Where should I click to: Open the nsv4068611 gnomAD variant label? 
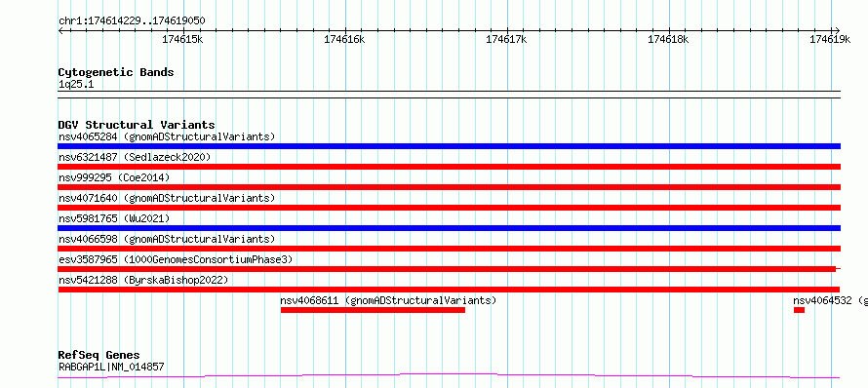[x=388, y=300]
